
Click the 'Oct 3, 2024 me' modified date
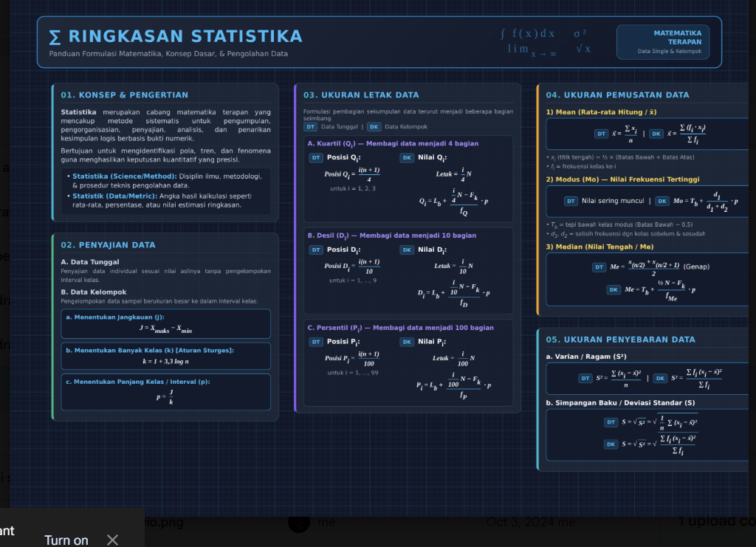coord(530,522)
